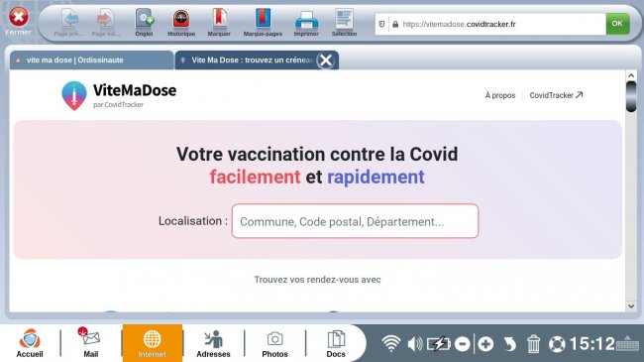Open Accueil home in bottom bar
This screenshot has height=362, width=644.
pyautogui.click(x=30, y=343)
